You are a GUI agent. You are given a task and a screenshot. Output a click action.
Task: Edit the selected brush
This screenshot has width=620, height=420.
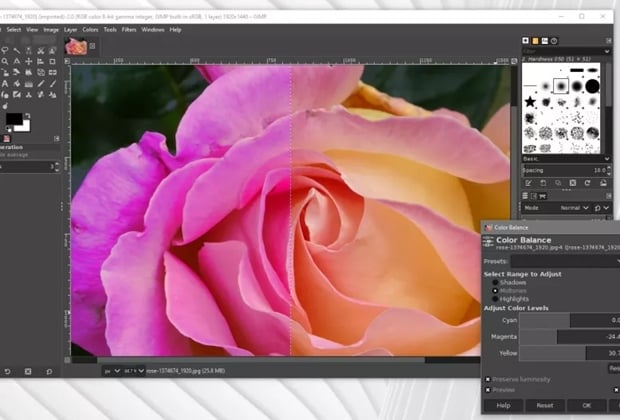coord(528,183)
